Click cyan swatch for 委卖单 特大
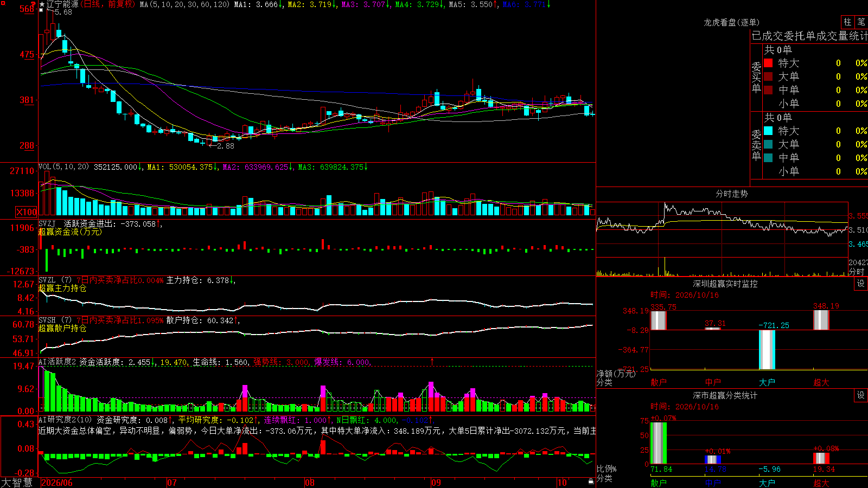This screenshot has height=488, width=868. pos(768,131)
